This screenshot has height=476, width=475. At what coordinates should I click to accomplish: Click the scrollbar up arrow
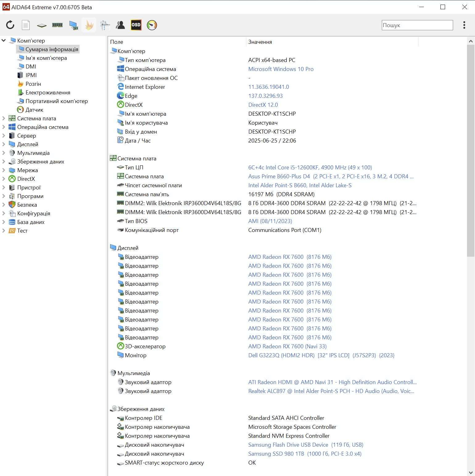471,41
